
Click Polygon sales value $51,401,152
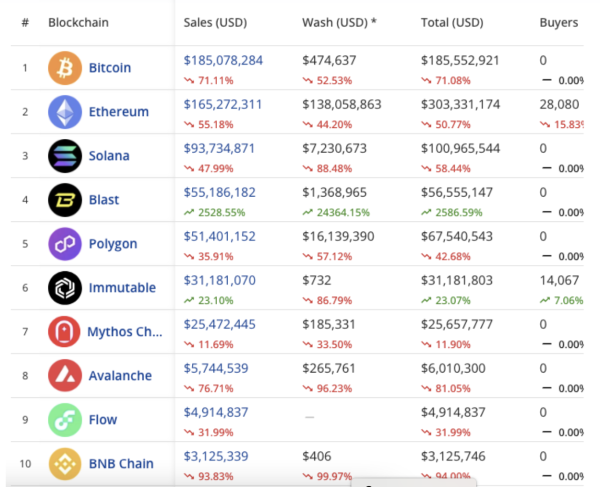220,236
